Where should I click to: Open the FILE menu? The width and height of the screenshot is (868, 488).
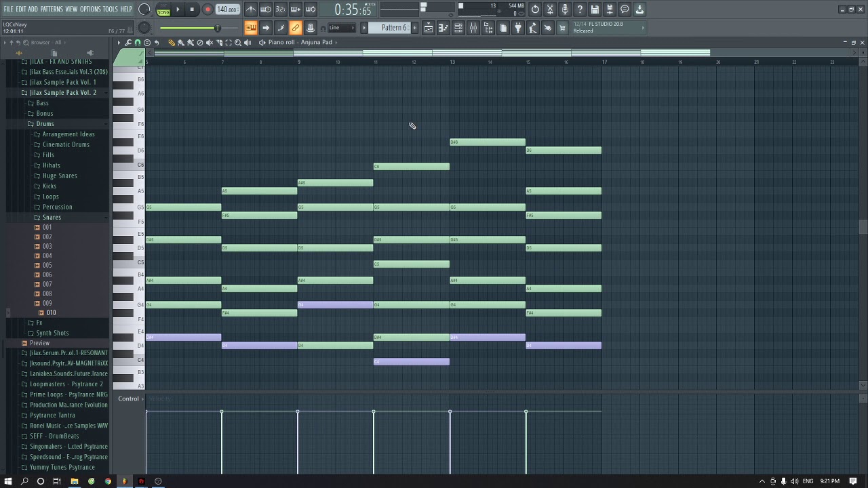coord(8,9)
